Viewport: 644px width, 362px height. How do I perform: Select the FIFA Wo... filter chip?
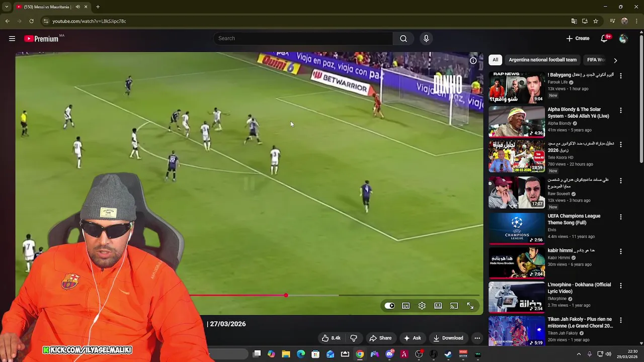(596, 60)
